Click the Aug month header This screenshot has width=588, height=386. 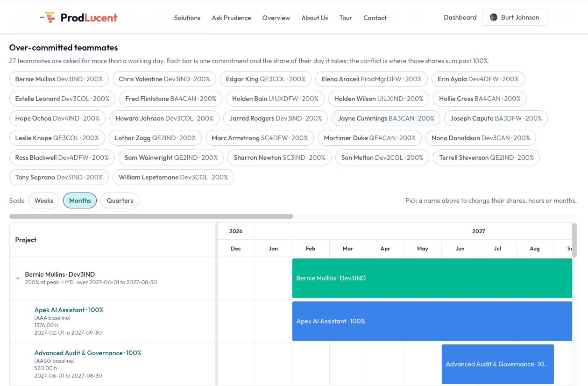tap(535, 249)
